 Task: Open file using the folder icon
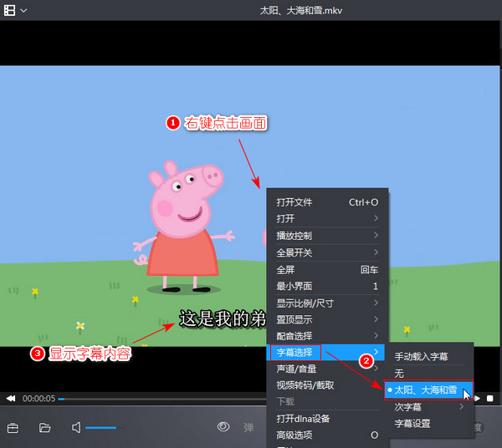tap(45, 428)
